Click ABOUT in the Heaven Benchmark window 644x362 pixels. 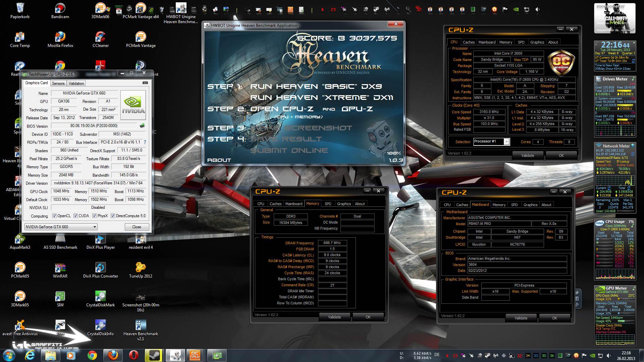(219, 160)
